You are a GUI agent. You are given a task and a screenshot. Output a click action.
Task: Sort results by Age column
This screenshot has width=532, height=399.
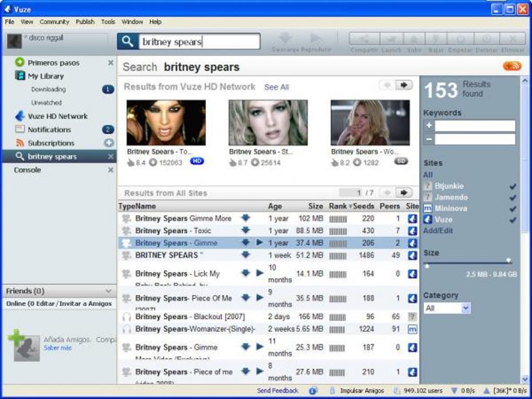pos(275,206)
